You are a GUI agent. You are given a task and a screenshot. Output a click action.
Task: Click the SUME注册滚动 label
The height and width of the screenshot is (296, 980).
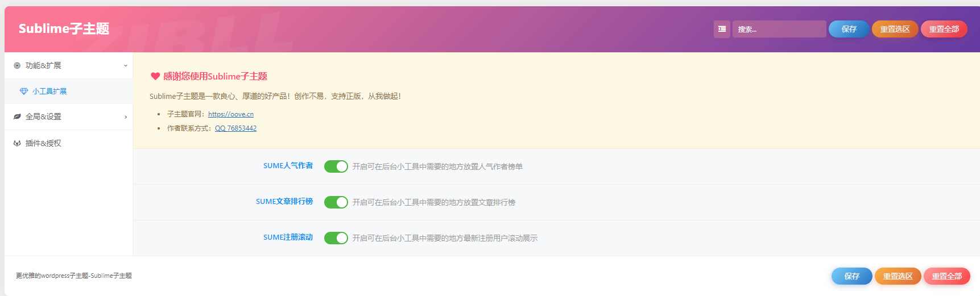click(x=288, y=237)
